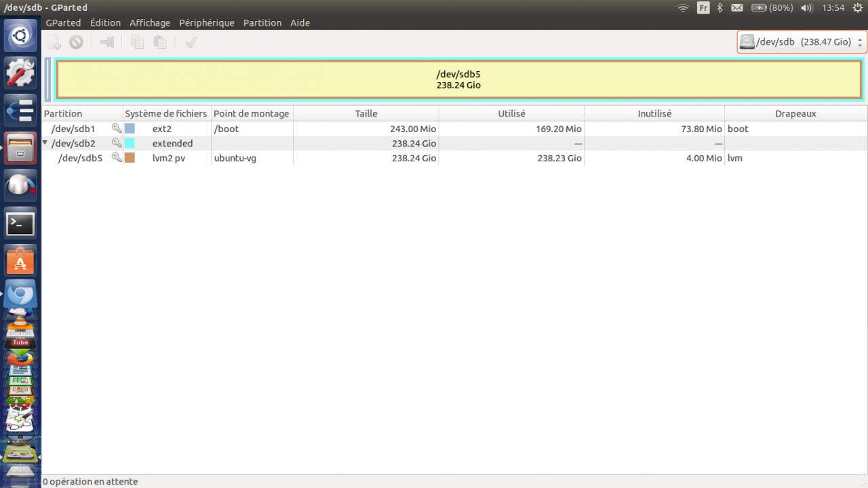Click the Taille column header
This screenshot has width=868, height=488.
366,113
